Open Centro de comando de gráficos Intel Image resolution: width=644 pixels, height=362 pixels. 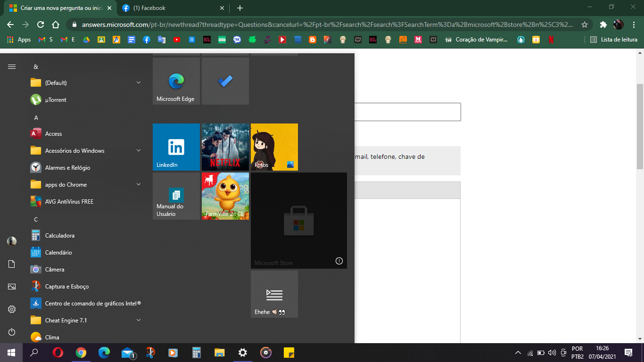click(85, 304)
